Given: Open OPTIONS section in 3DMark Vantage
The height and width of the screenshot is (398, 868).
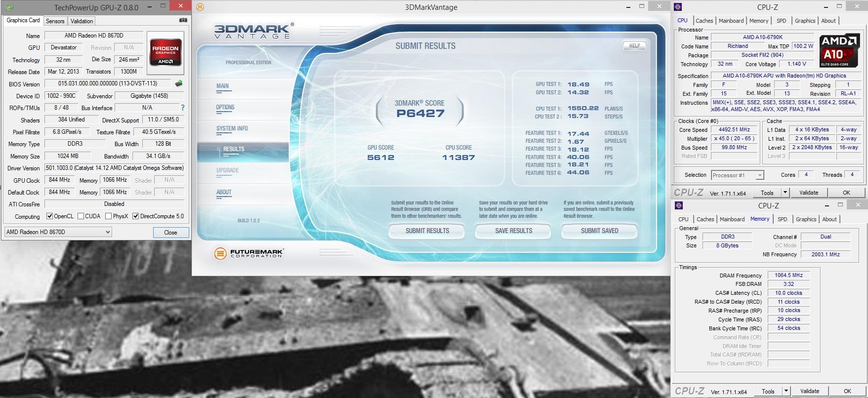Looking at the screenshot, I should tap(225, 107).
